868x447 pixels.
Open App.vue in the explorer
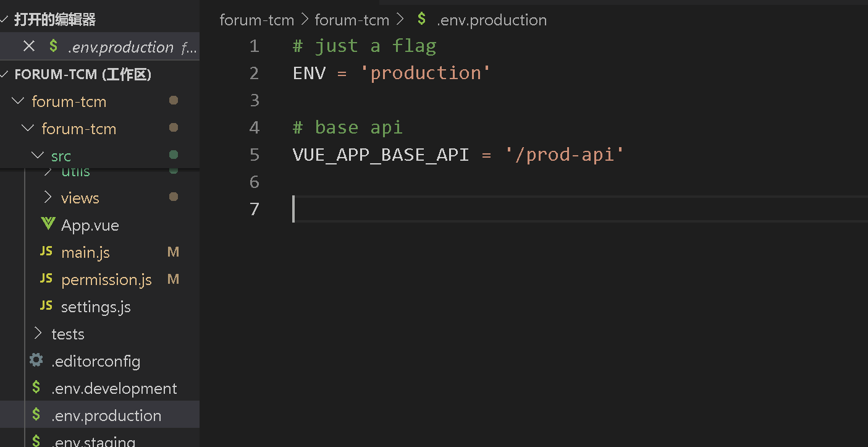coord(90,225)
